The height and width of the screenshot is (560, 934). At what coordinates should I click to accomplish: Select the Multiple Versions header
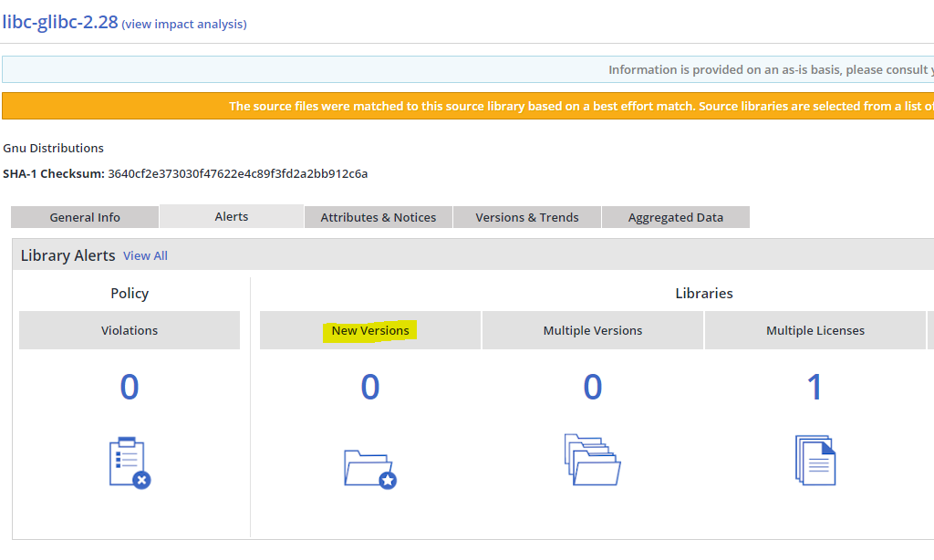click(593, 330)
